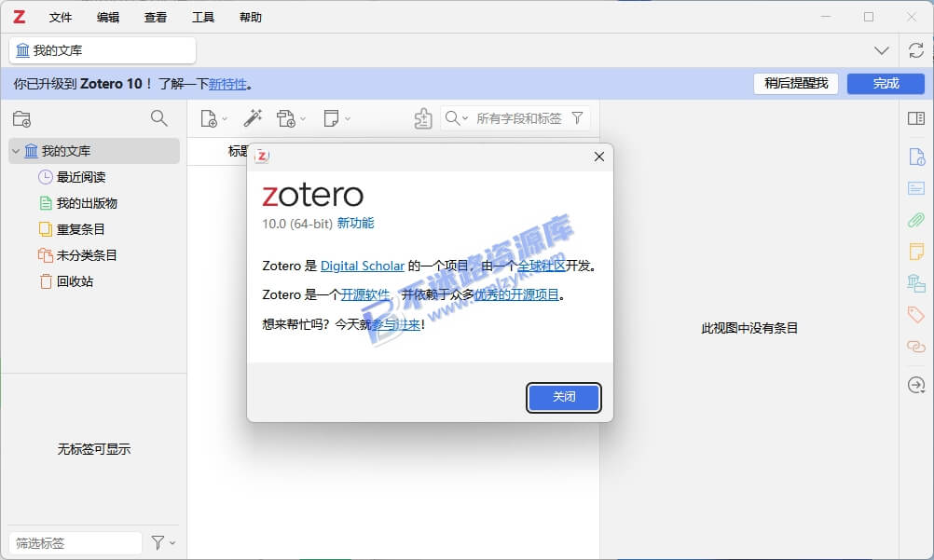This screenshot has width=934, height=560.
Task: Click the search mode magnifier icon
Action: [452, 118]
